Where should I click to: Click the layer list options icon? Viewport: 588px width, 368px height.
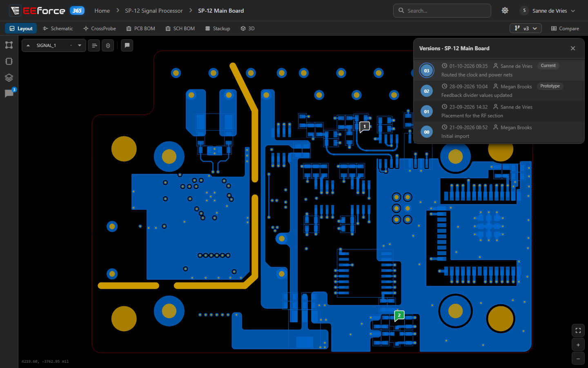point(94,45)
